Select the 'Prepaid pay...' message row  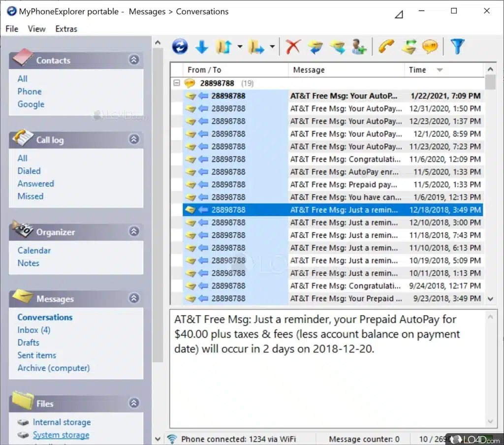point(332,185)
